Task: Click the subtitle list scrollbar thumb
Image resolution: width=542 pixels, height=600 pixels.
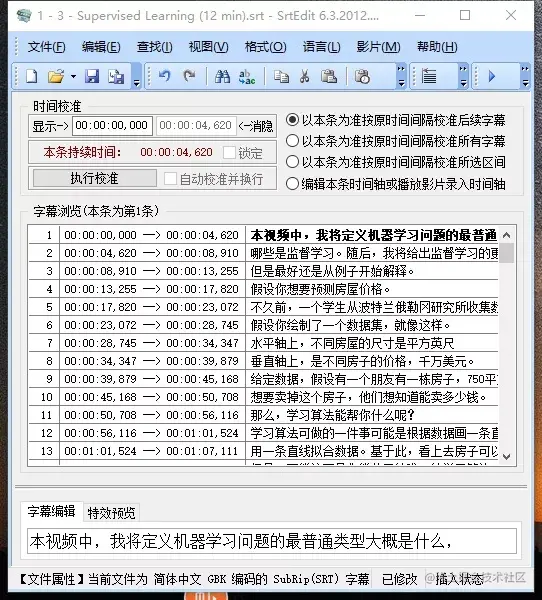Action: tap(507, 253)
